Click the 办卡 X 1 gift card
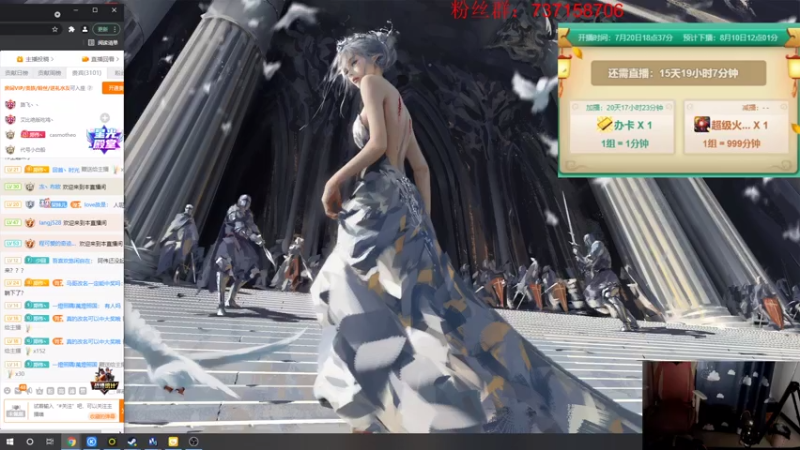Screen dimensions: 800x450 [x=622, y=128]
